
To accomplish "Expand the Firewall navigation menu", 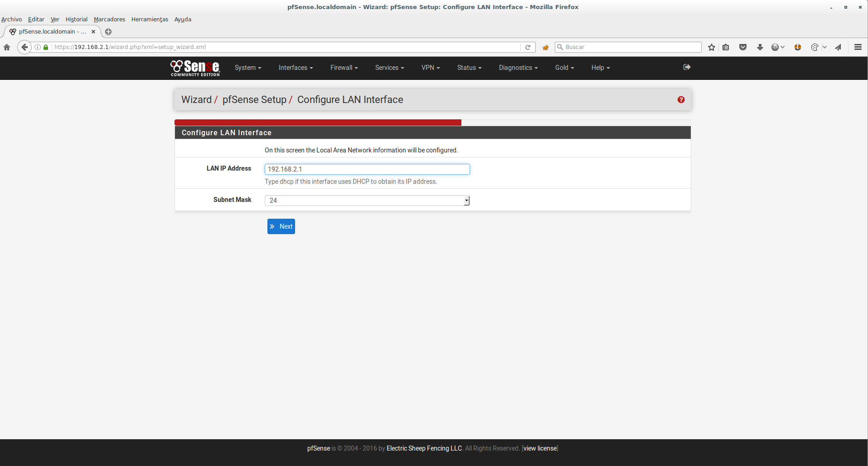I will tap(344, 68).
